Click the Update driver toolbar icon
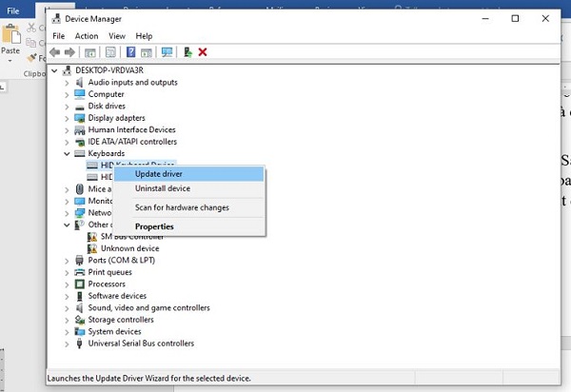Screen dimensions: 571x392 187,52
